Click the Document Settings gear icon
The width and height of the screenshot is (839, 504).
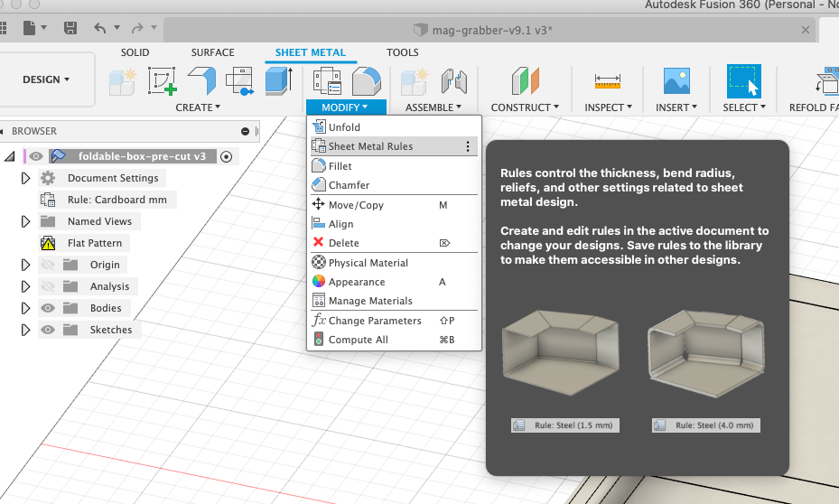[x=48, y=178]
